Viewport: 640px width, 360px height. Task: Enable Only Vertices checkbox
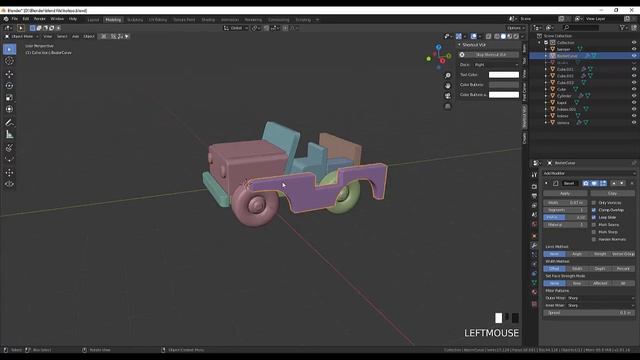point(594,202)
